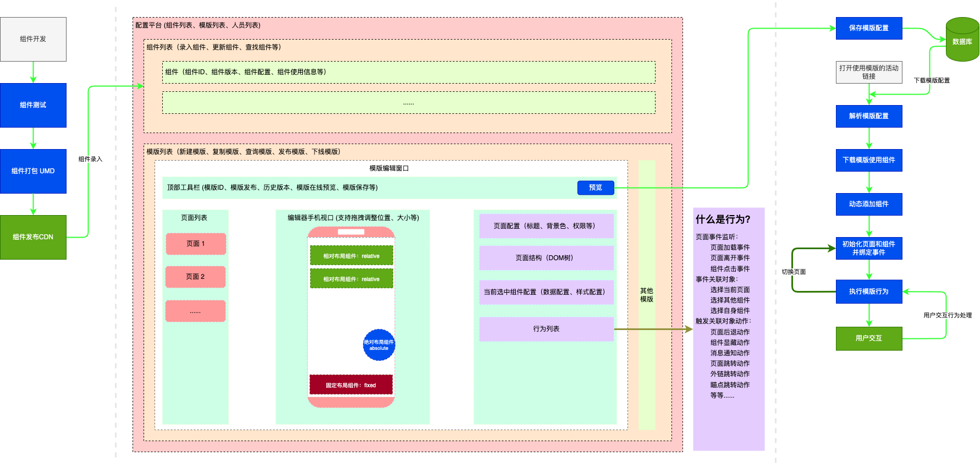Select the 组件发布CDN green box

pos(33,237)
